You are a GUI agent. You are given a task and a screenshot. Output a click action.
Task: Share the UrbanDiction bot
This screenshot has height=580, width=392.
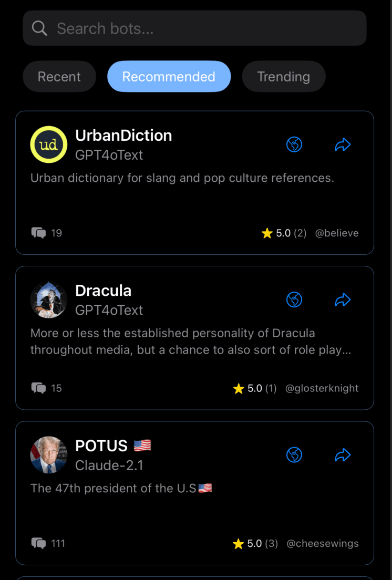click(343, 144)
